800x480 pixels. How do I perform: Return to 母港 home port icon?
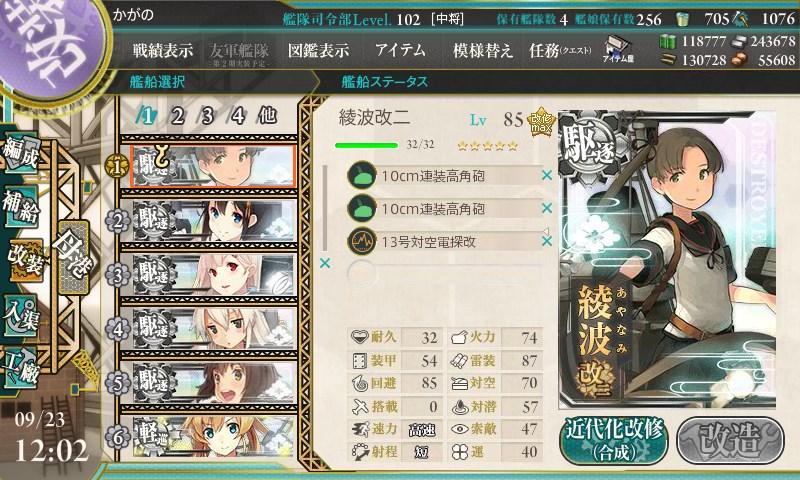(x=74, y=257)
